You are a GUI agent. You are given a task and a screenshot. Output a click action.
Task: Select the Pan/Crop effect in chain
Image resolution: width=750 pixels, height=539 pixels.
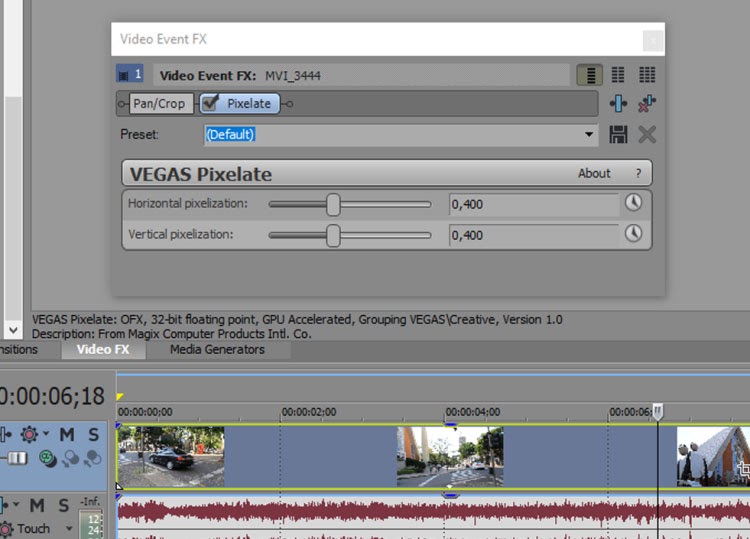[x=161, y=103]
